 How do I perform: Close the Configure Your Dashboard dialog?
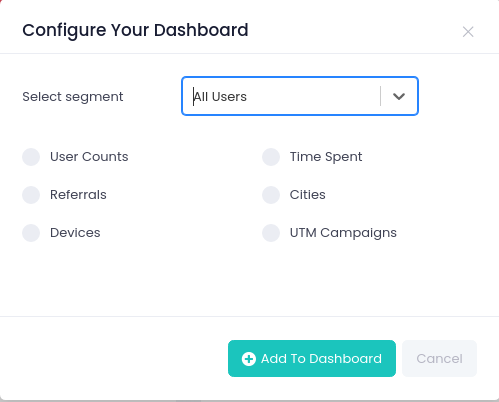point(468,32)
